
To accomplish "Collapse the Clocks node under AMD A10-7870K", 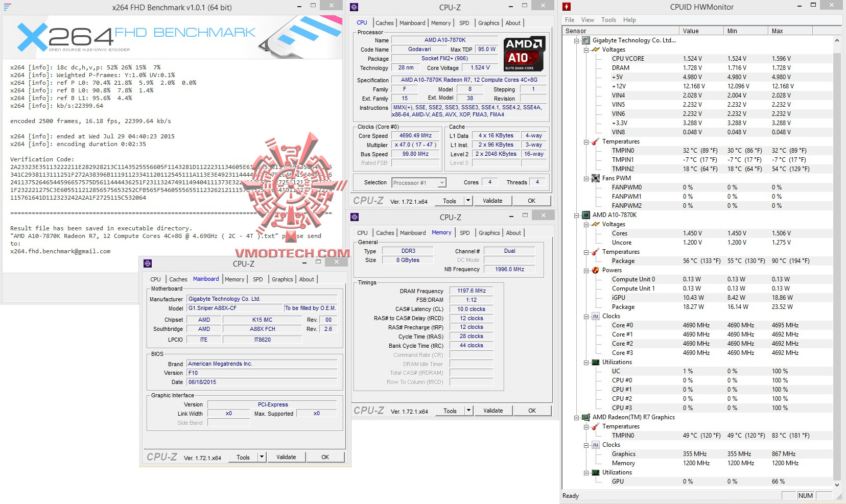I will coord(586,316).
